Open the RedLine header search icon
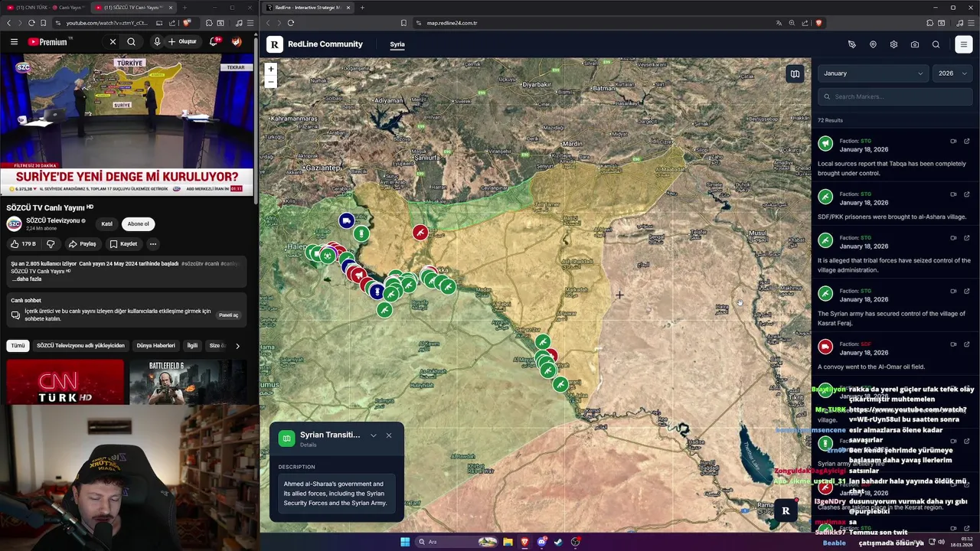Viewport: 980px width, 551px height. (x=936, y=44)
